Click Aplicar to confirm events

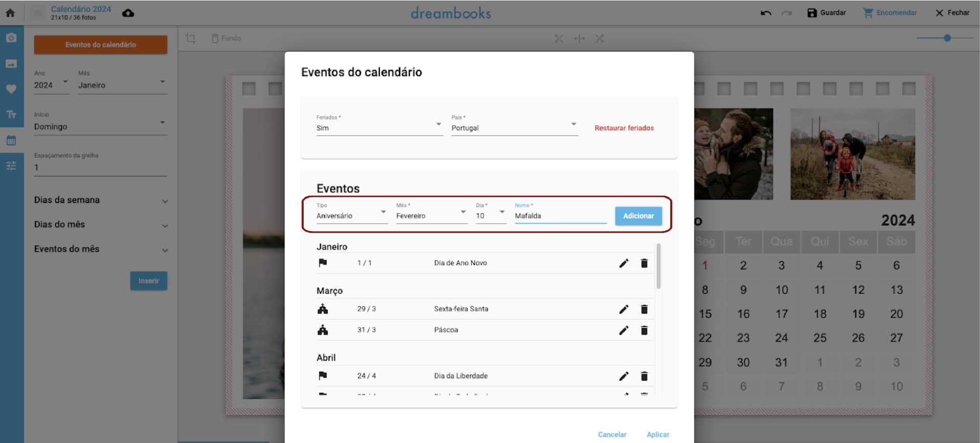tap(657, 434)
